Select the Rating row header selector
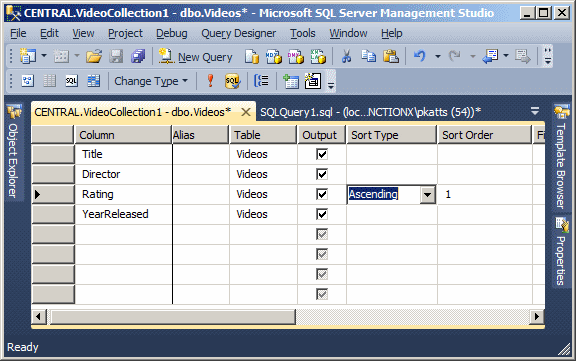 point(53,194)
